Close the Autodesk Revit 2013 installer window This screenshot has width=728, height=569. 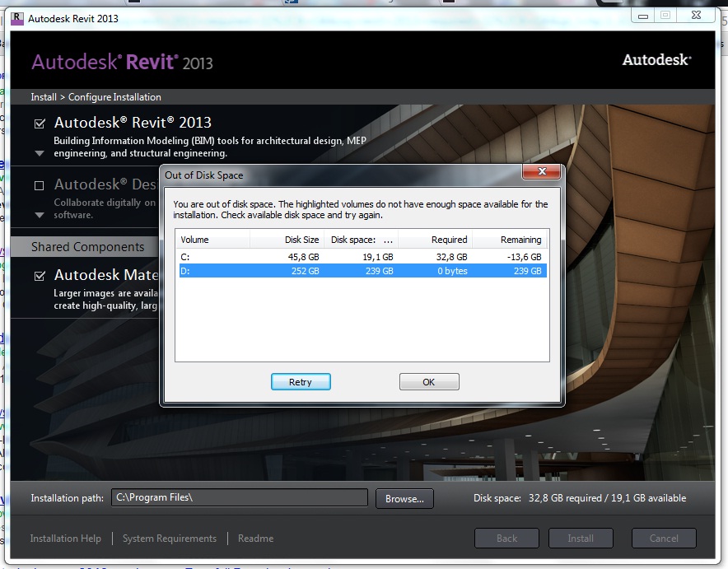tap(696, 16)
